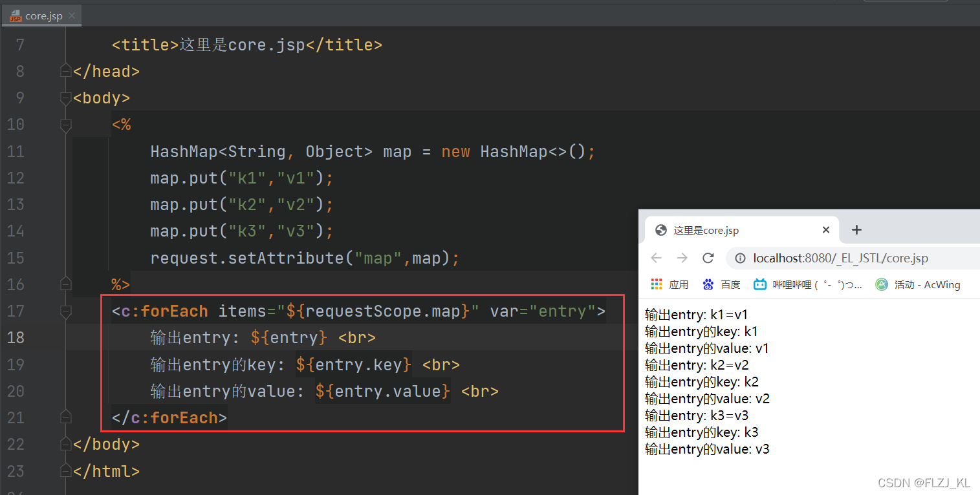Close the core.jsp editor tab
980x495 pixels.
[x=71, y=16]
